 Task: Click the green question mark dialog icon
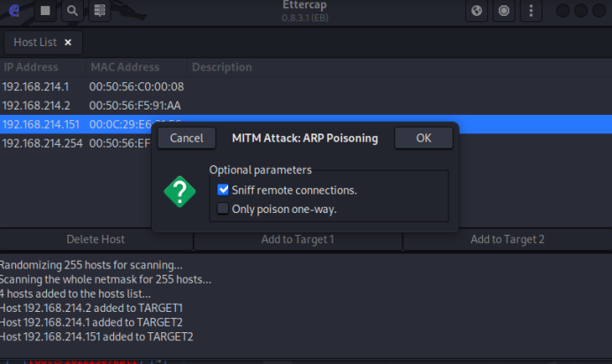[x=180, y=192]
